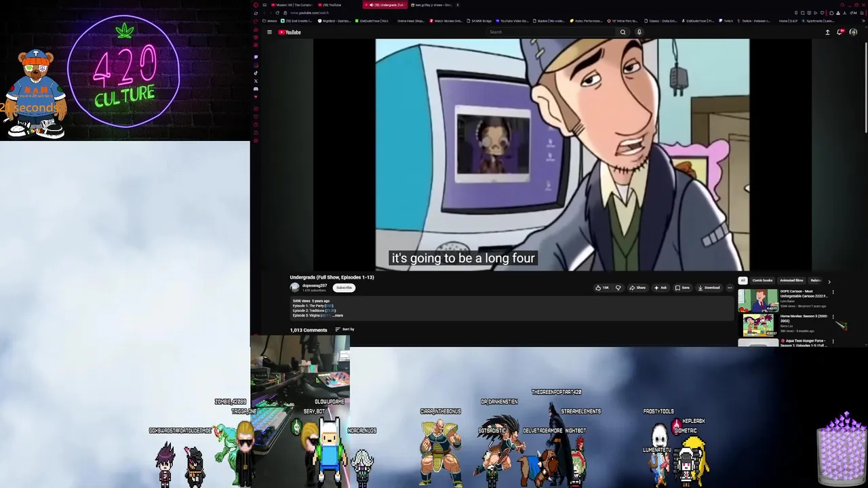Open the Nightbot Dashboard bookmark

(335, 21)
